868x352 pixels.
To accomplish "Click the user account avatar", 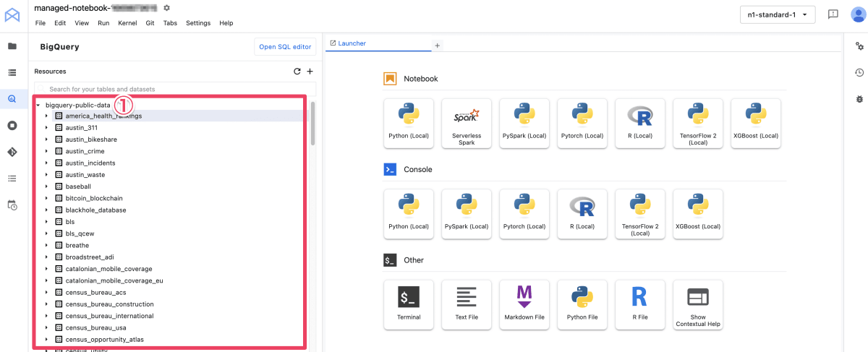I will pos(859,14).
